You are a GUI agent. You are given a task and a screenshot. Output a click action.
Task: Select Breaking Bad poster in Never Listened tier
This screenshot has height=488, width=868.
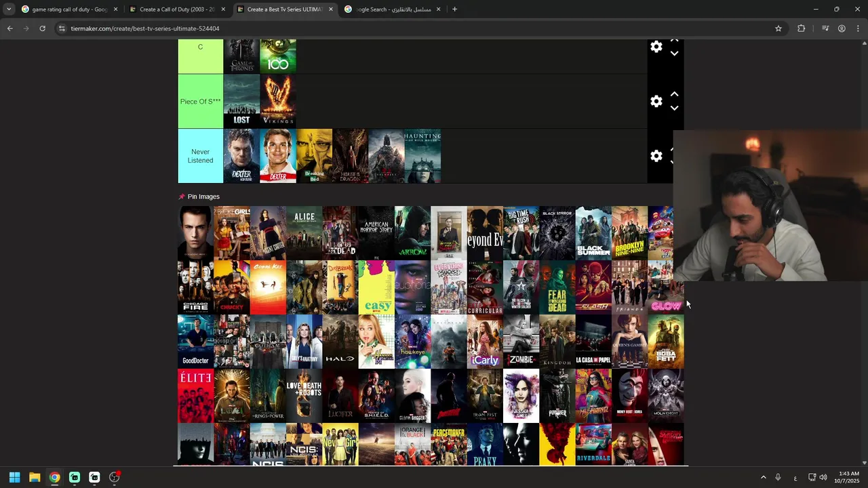coord(315,156)
